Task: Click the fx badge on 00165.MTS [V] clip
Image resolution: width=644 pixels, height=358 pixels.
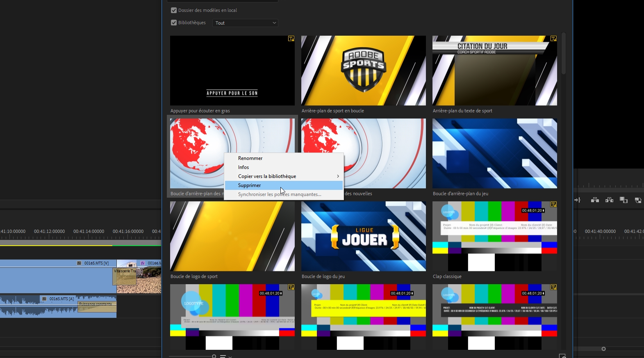Action: [x=79, y=263]
